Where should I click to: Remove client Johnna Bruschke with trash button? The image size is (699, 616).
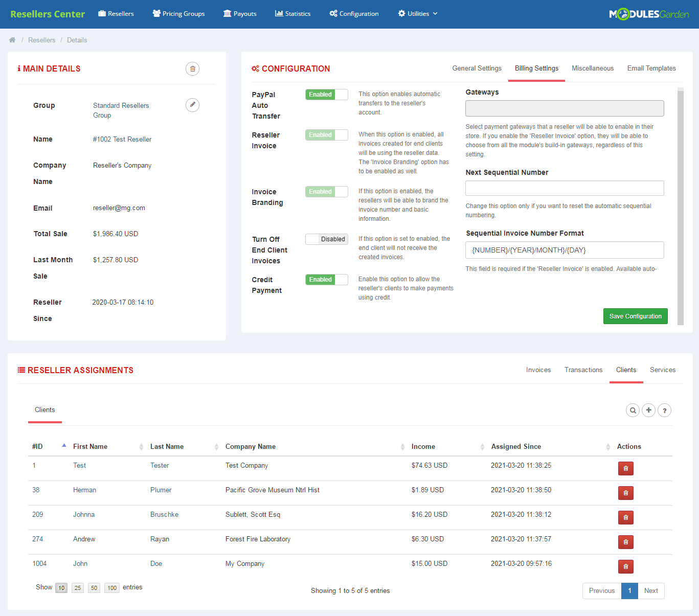626,517
